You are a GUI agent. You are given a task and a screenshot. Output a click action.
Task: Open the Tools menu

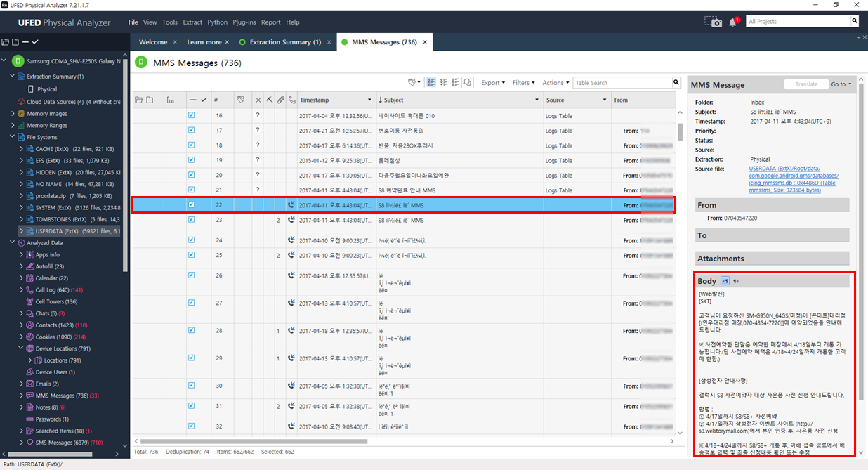coord(170,22)
